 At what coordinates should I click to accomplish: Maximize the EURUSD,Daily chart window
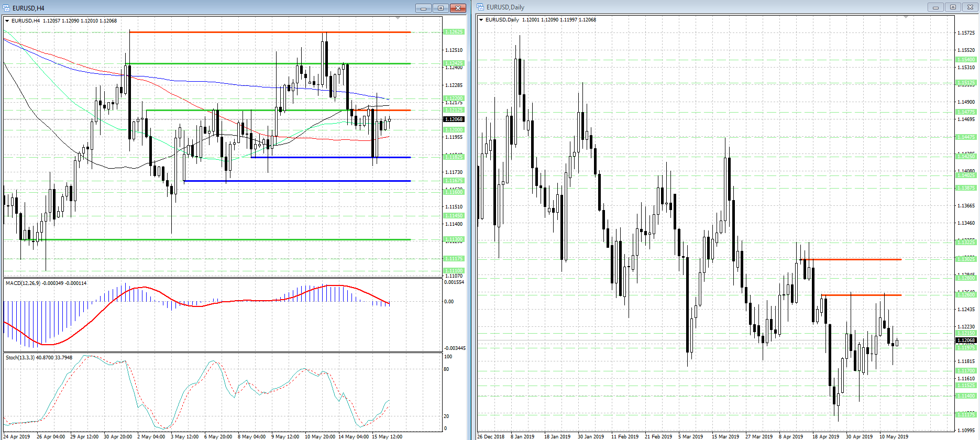(x=953, y=7)
